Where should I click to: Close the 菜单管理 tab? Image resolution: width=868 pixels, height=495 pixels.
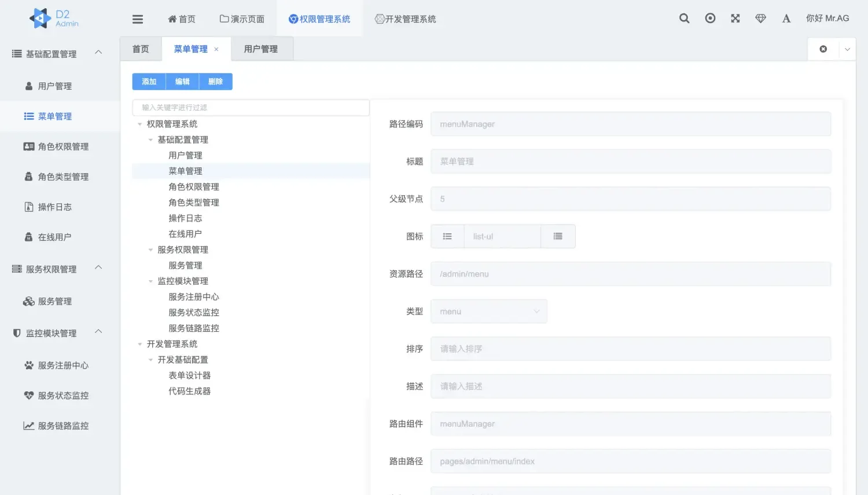pyautogui.click(x=216, y=49)
